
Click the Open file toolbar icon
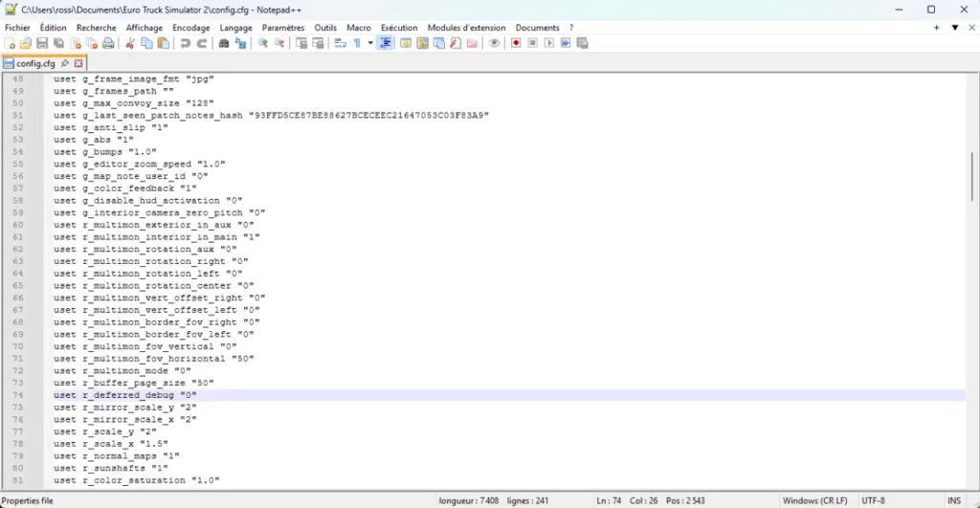(26, 43)
